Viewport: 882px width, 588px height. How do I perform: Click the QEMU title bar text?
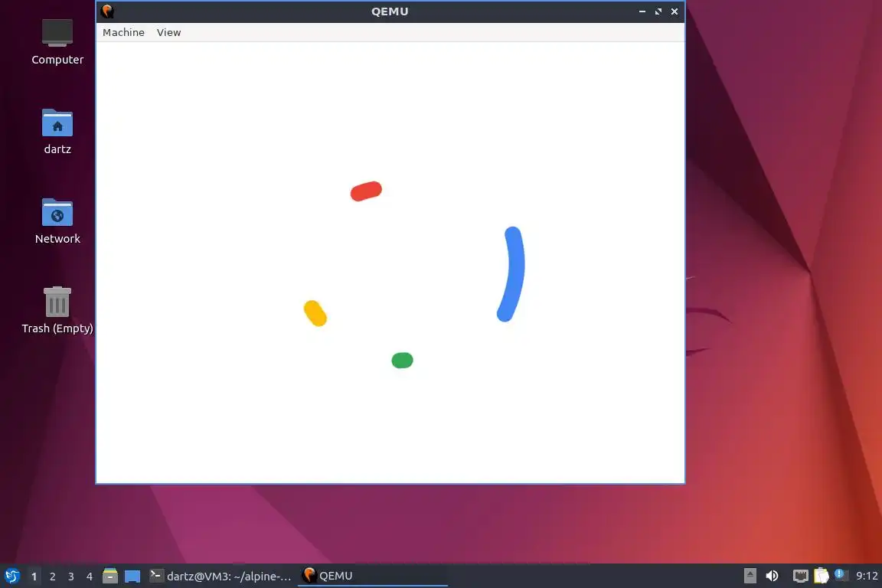click(x=390, y=11)
